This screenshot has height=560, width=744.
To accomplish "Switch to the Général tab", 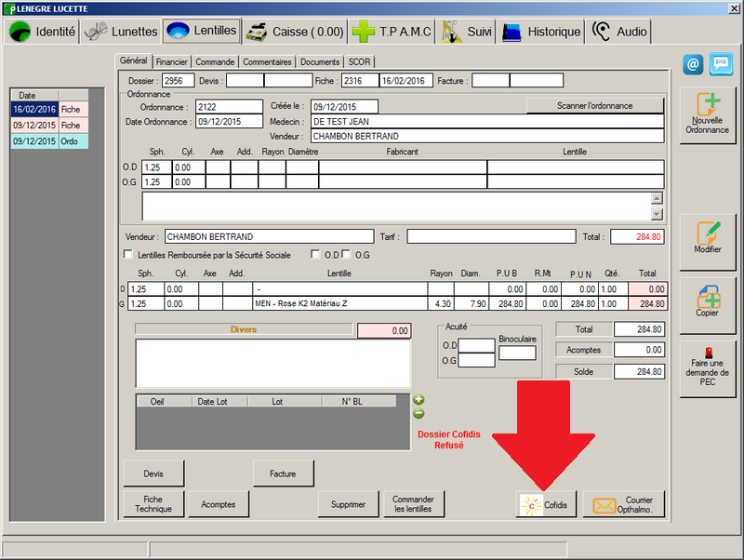I will 133,60.
